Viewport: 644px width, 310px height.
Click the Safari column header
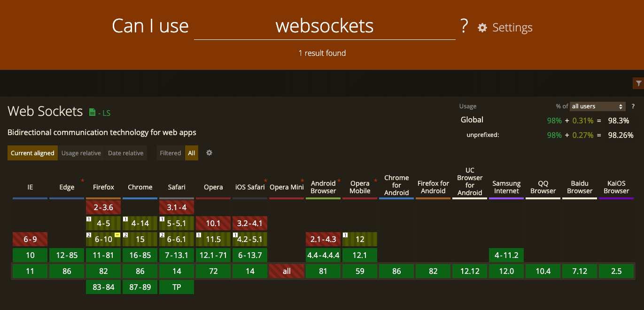(x=177, y=187)
